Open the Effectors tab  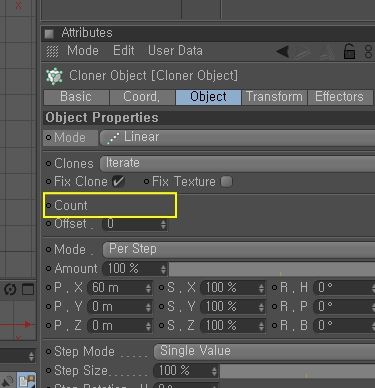click(340, 97)
